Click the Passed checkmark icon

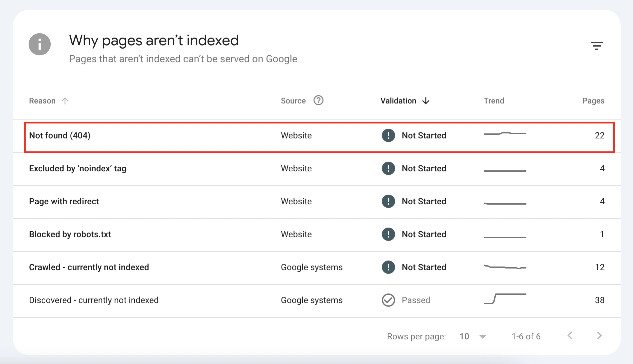tap(388, 300)
